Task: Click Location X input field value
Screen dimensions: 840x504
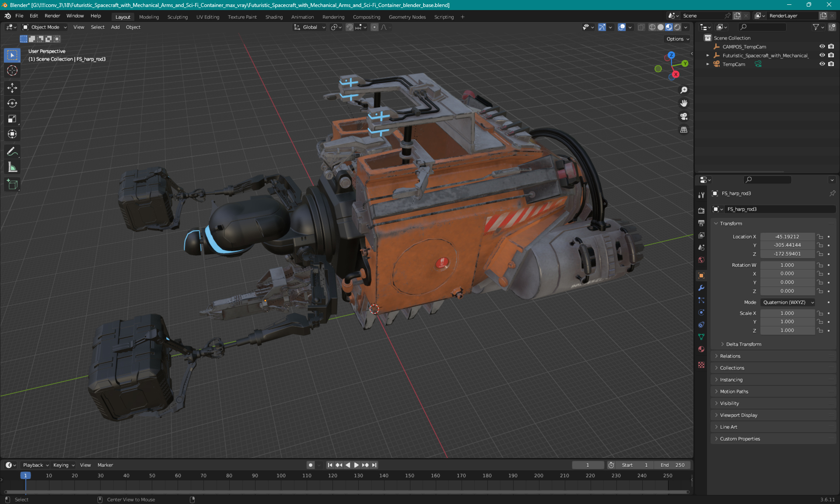Action: pyautogui.click(x=787, y=236)
